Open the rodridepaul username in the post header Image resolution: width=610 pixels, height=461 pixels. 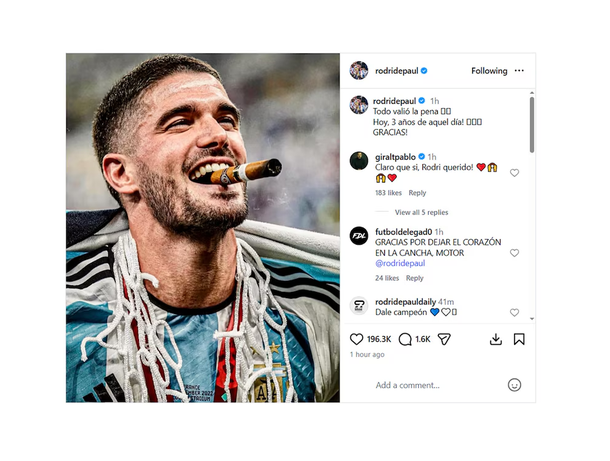pos(396,71)
